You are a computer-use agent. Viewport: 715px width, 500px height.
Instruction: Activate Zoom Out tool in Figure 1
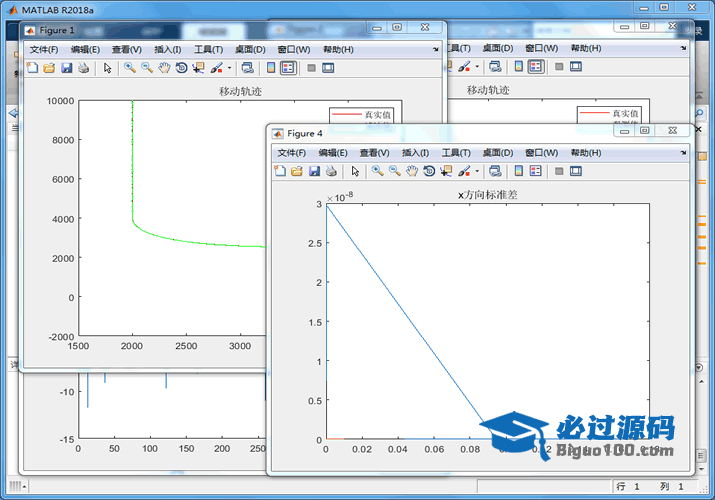click(x=147, y=68)
